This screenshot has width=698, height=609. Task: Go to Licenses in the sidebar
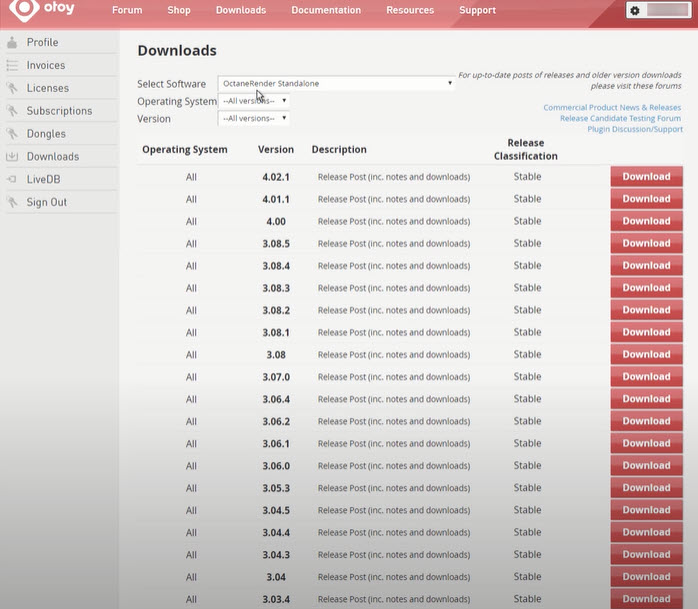pos(48,88)
